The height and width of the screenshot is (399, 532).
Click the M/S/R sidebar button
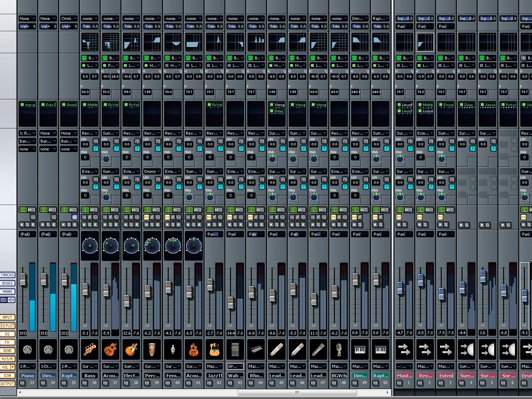click(7, 359)
